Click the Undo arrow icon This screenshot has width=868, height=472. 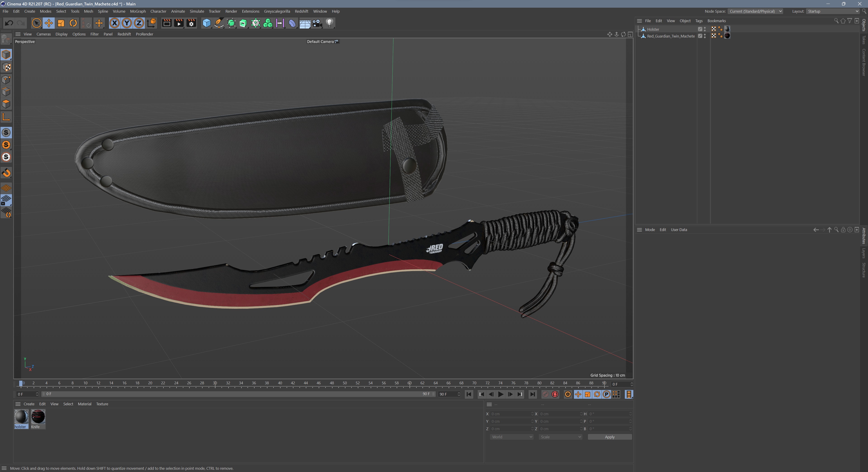(x=9, y=23)
